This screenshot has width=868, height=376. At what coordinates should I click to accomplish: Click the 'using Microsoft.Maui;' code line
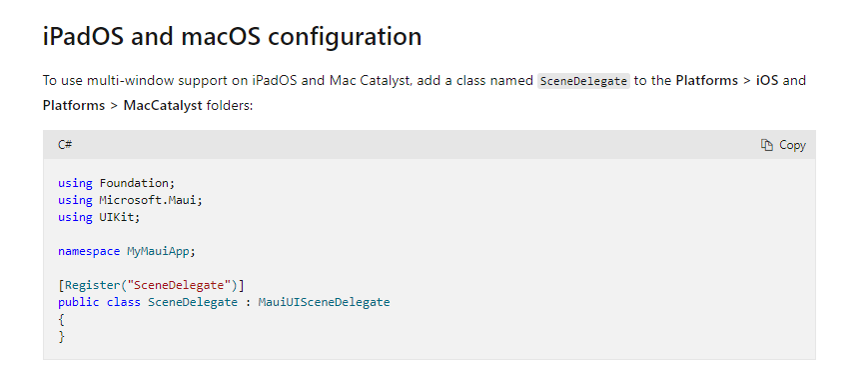pos(131,200)
